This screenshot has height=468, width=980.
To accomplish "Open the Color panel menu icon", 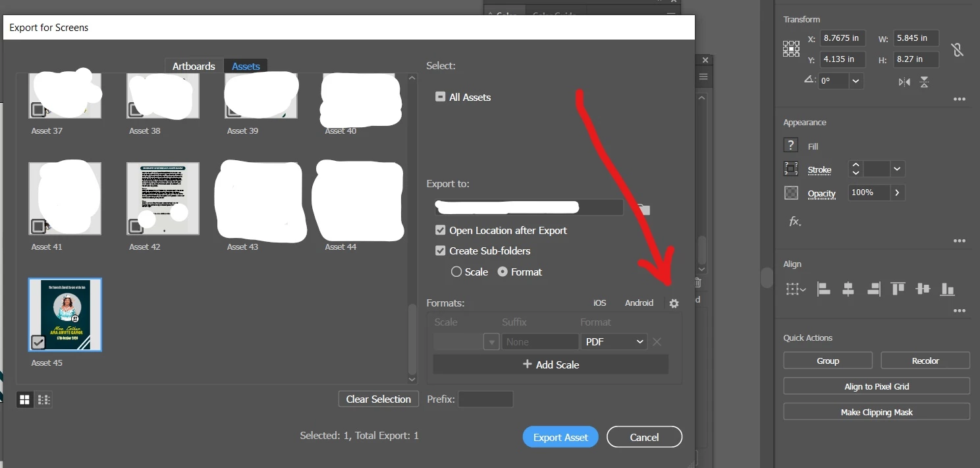I will [x=671, y=15].
